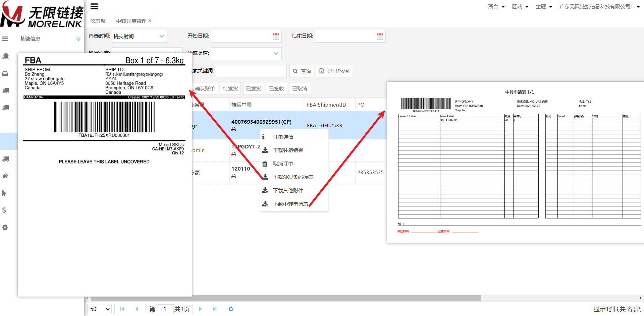Open the gear settings icon in the sidebar
Image resolution: width=644 pixels, height=316 pixels.
tap(5, 228)
